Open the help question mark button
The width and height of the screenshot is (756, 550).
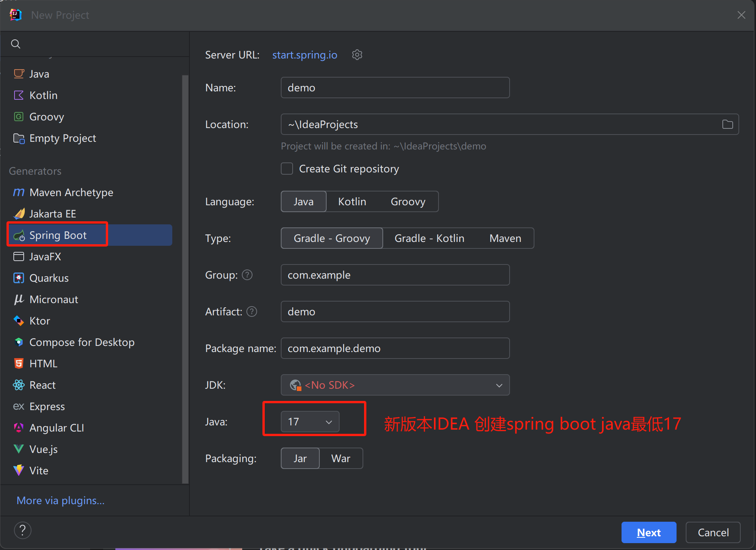pyautogui.click(x=23, y=531)
